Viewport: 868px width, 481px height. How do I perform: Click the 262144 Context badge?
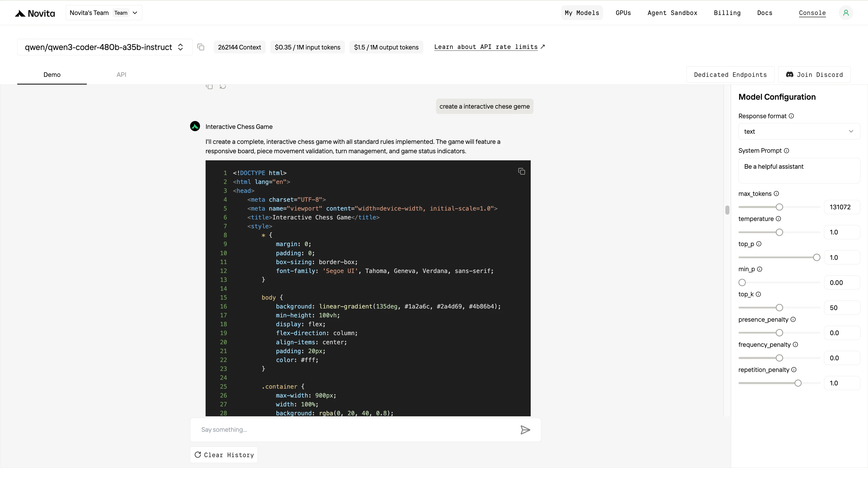click(x=239, y=47)
